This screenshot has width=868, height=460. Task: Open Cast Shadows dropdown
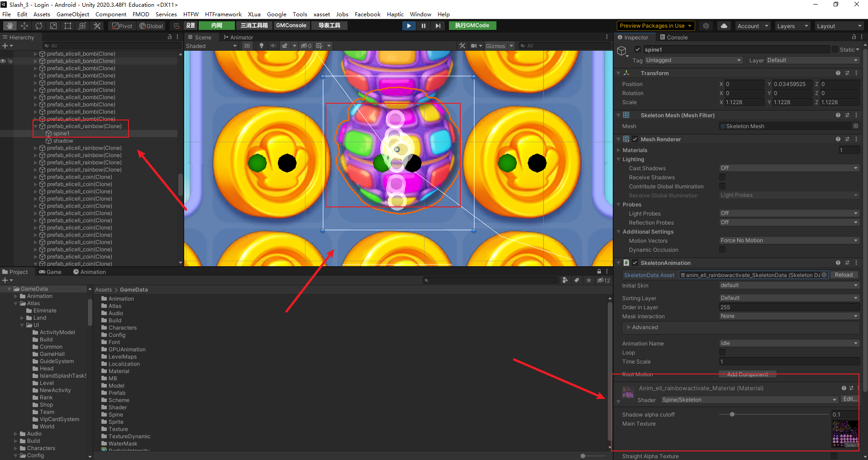(x=789, y=168)
